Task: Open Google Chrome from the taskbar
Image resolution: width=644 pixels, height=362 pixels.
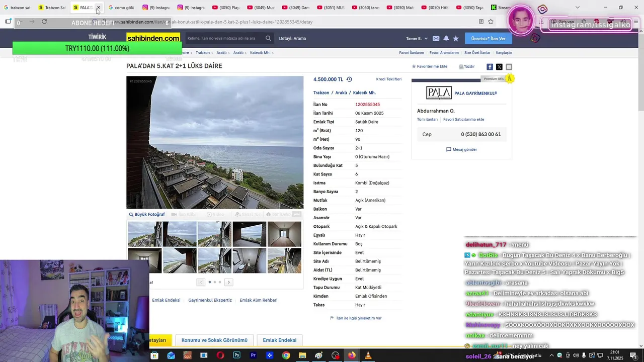Action: pos(286,355)
